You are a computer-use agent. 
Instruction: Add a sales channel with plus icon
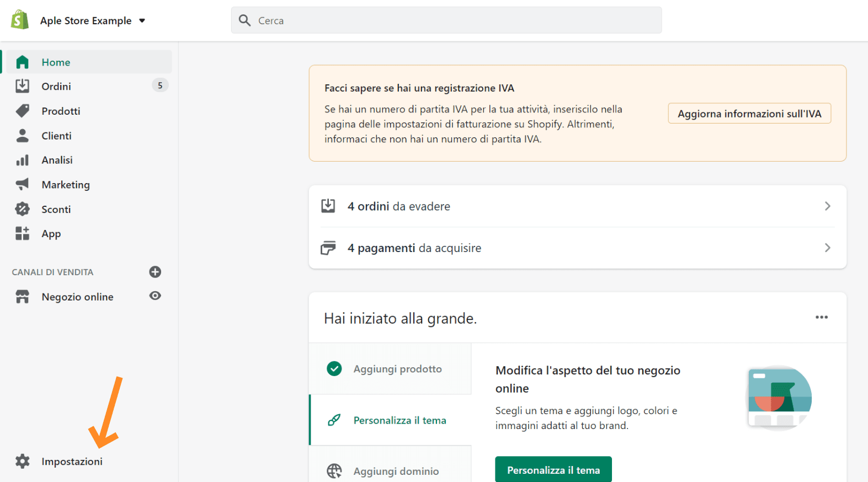point(155,272)
